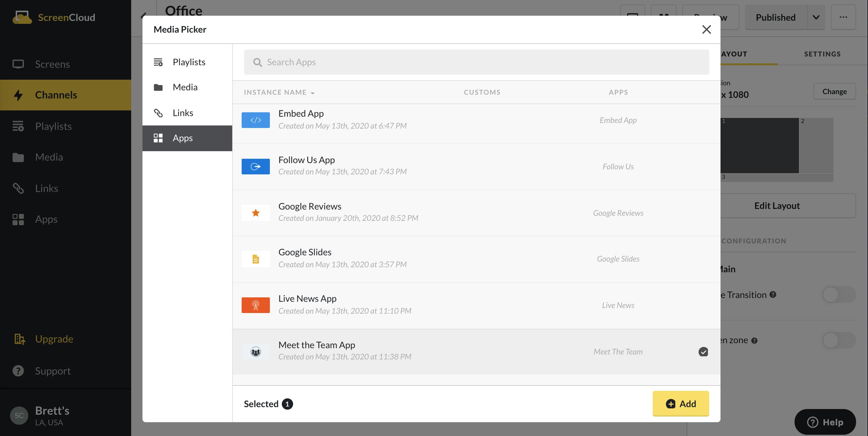Open Screens in the main sidebar
This screenshot has height=436, width=868.
click(65, 64)
